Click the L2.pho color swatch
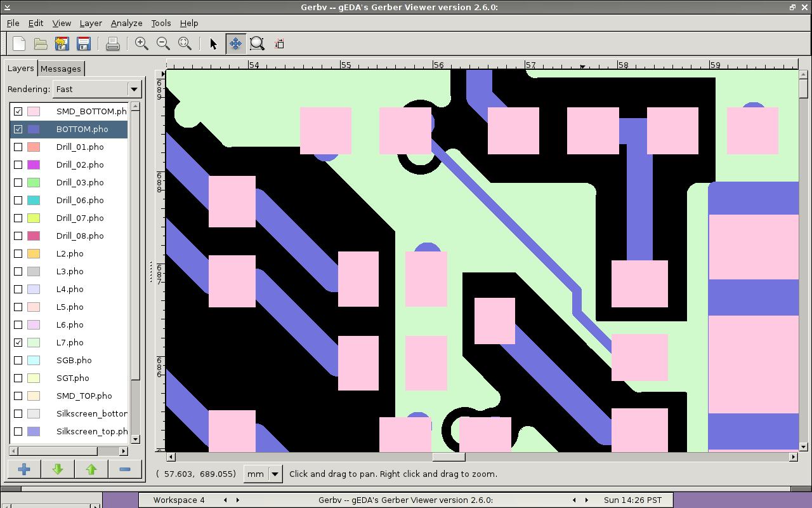 click(34, 253)
